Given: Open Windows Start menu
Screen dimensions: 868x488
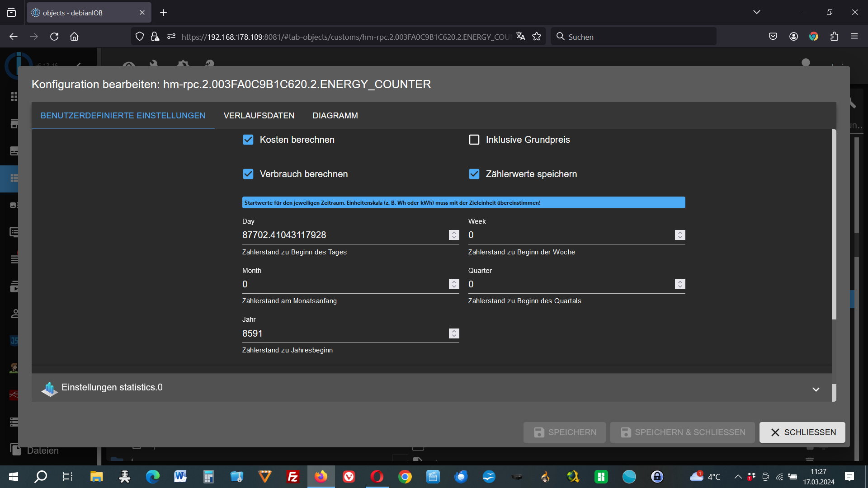Looking at the screenshot, I should pos(14,477).
